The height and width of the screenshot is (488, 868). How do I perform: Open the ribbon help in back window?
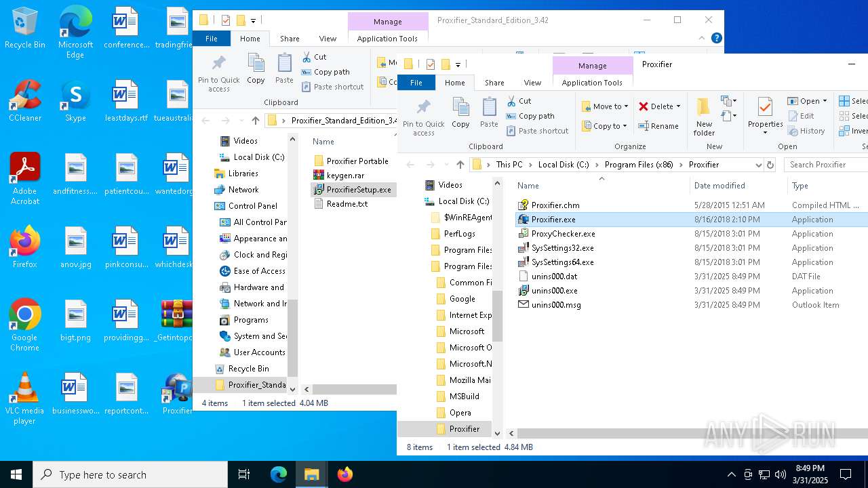716,39
